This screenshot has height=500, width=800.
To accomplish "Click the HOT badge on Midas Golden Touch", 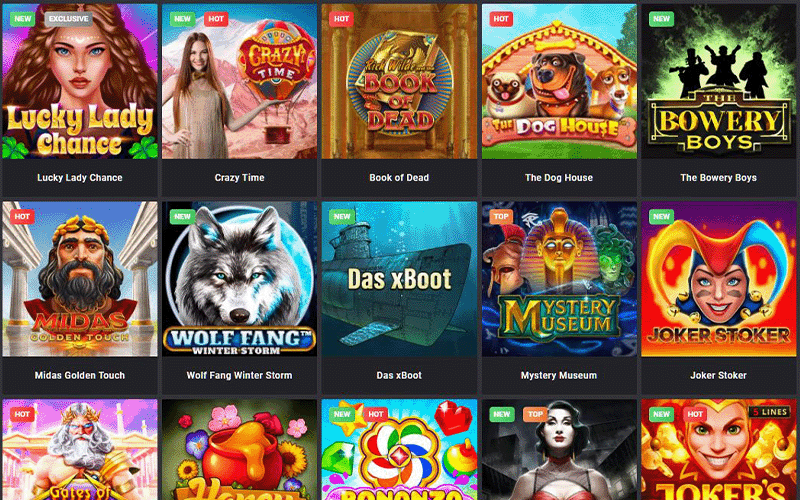I will (22, 216).
